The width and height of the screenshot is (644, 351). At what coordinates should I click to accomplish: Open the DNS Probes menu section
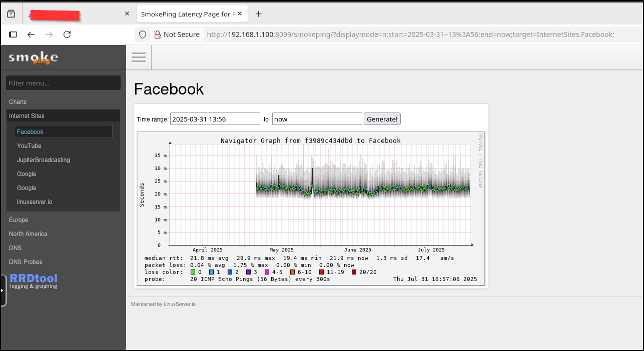pyautogui.click(x=26, y=262)
